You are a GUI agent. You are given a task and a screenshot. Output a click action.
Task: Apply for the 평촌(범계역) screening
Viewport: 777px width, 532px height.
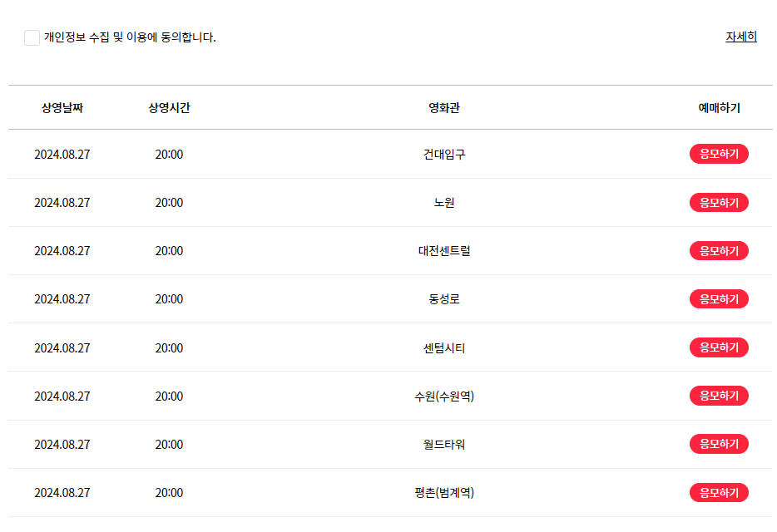click(x=719, y=493)
